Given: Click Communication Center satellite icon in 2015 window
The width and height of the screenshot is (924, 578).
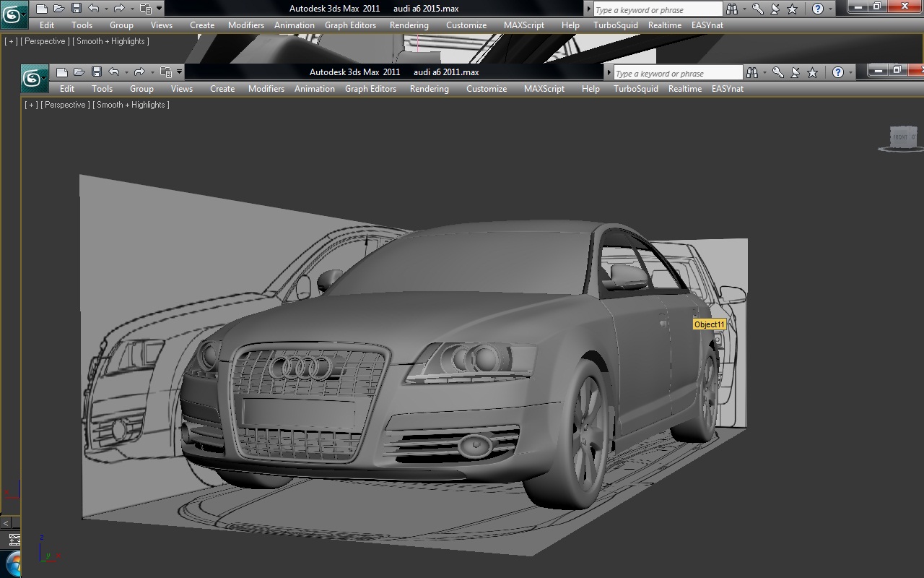Looking at the screenshot, I should coord(775,9).
